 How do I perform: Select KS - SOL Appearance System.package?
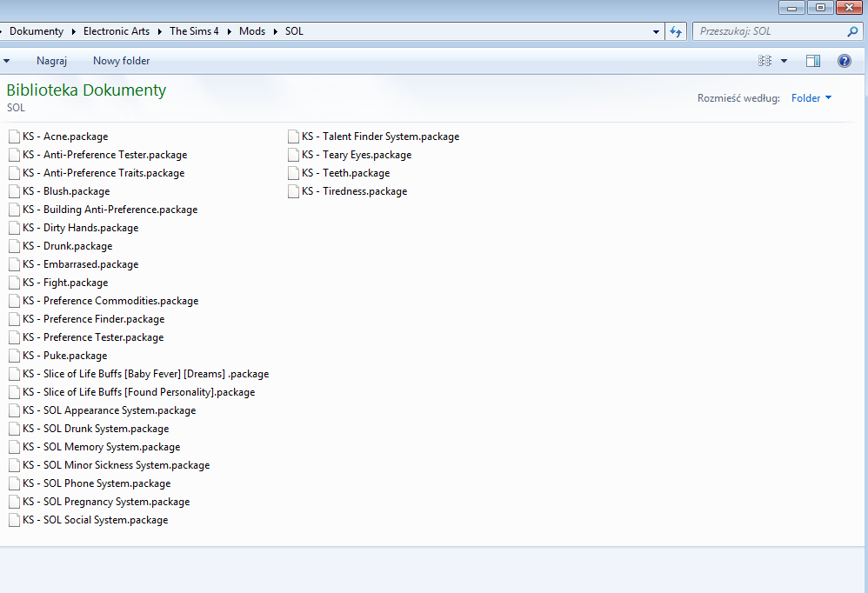[x=102, y=410]
